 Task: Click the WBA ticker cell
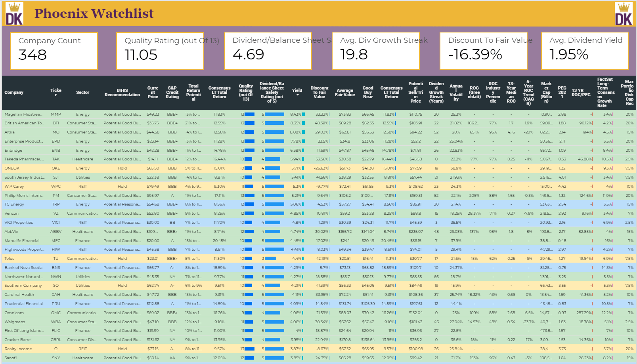[56, 322]
